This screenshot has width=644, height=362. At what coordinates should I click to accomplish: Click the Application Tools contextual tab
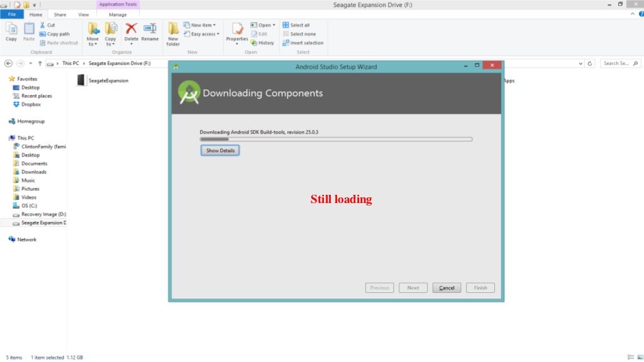[118, 4]
